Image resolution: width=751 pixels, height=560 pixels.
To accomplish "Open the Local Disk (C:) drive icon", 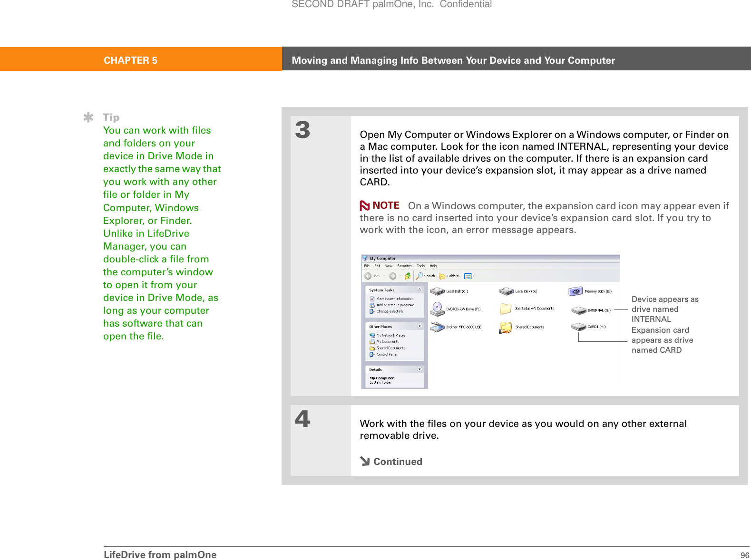I will (437, 291).
